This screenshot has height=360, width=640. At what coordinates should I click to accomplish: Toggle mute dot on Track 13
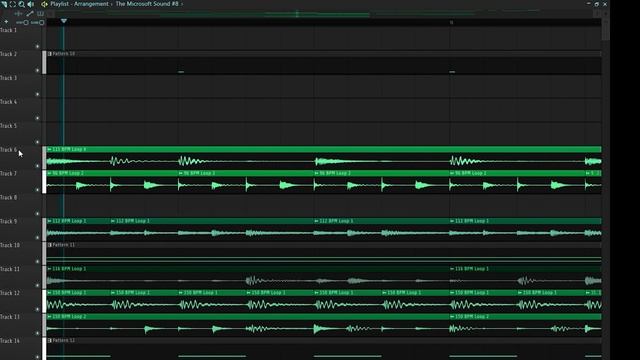(38, 333)
